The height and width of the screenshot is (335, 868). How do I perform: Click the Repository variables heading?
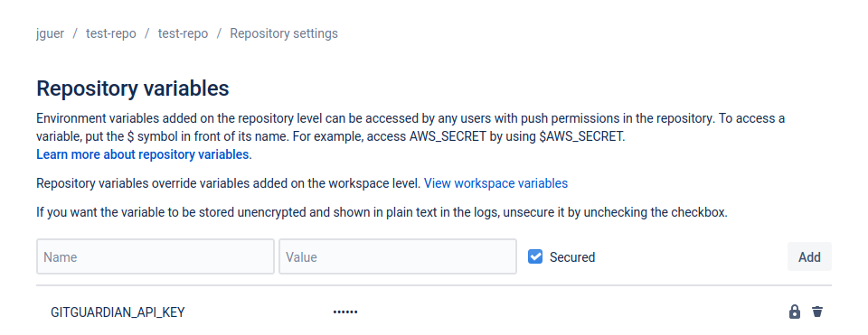(133, 88)
